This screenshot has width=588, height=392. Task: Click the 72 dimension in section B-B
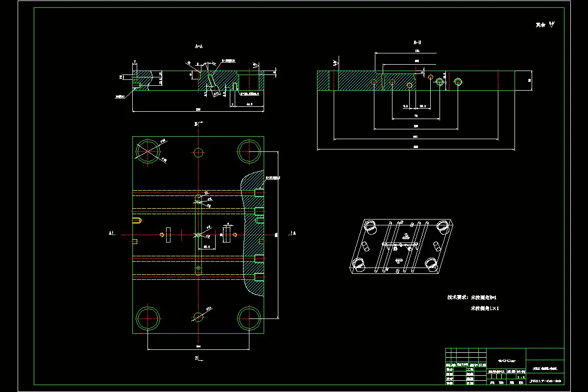pos(416,117)
